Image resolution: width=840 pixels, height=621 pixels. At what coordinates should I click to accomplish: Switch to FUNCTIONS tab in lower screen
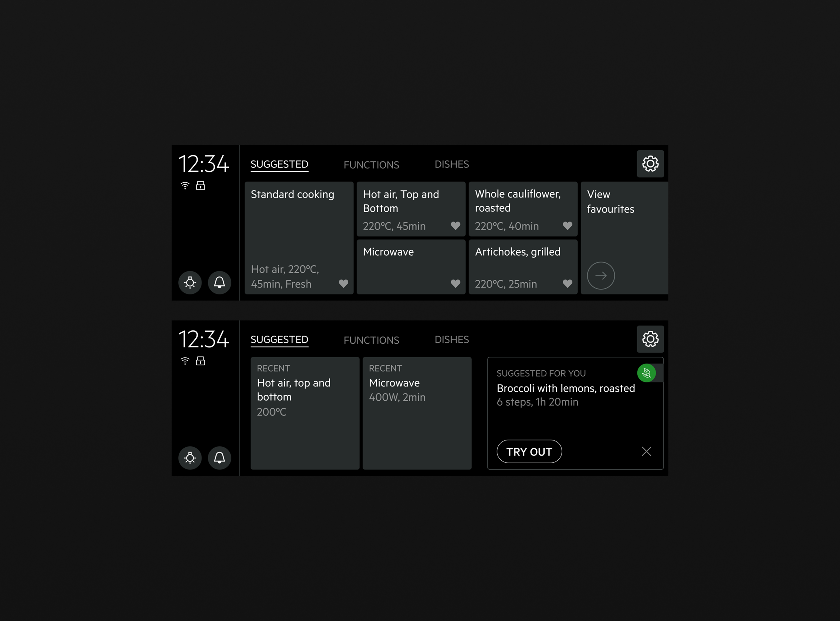point(371,340)
